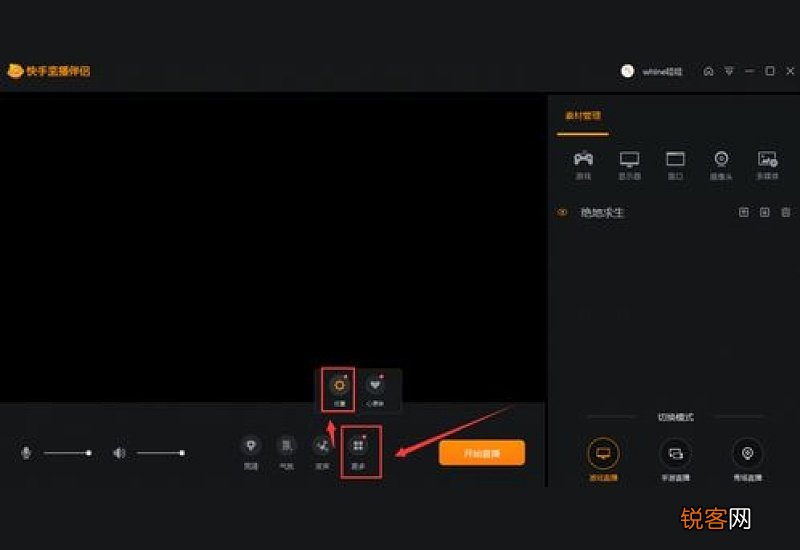Viewport: 800px width, 550px height.
Task: Mute the speaker volume icon
Action: [x=119, y=453]
